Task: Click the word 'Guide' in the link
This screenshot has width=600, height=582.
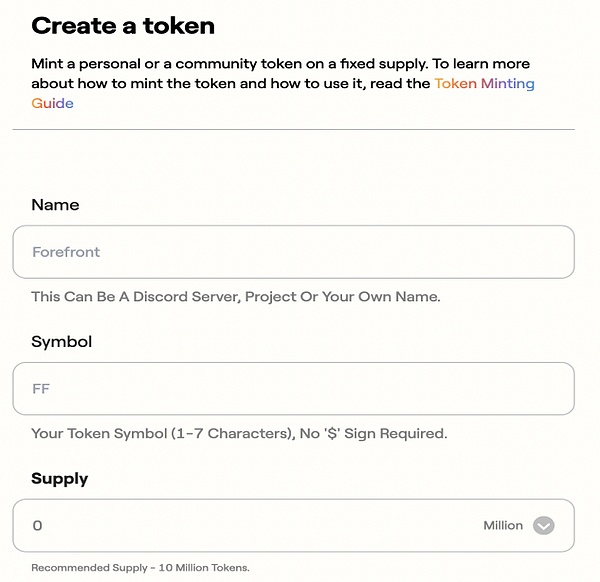Action: (52, 103)
